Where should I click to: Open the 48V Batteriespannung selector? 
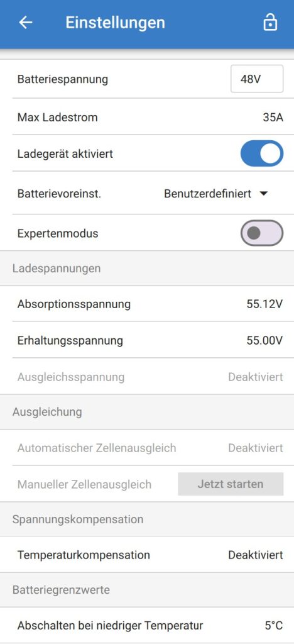click(x=257, y=79)
